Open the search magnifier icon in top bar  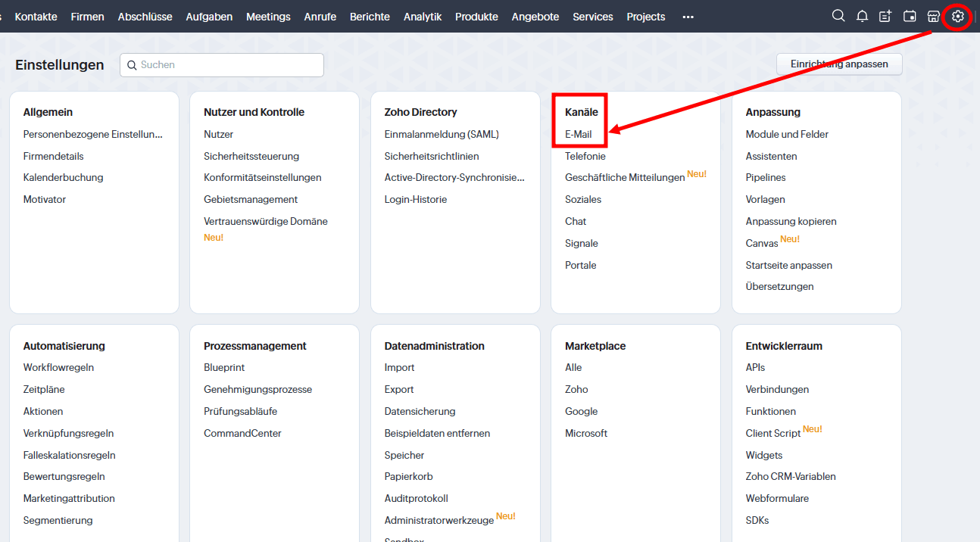point(838,16)
